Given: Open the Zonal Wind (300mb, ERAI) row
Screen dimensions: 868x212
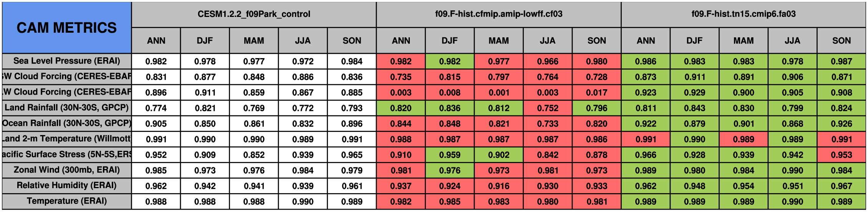Looking at the screenshot, I should 66,170.
